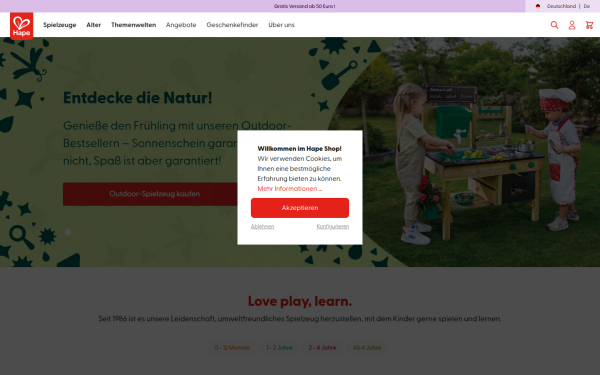The image size is (600, 375).
Task: Open the Themenwelten menu
Action: (134, 25)
